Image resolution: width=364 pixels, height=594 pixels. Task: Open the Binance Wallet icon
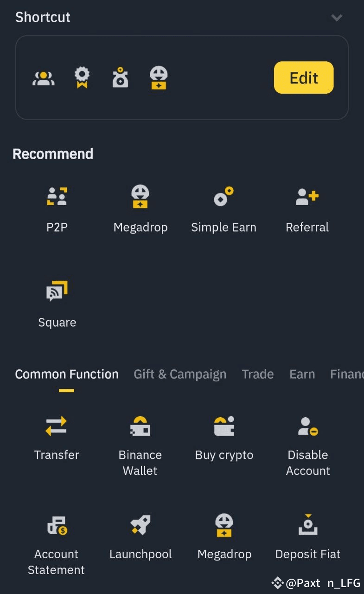[x=140, y=426]
